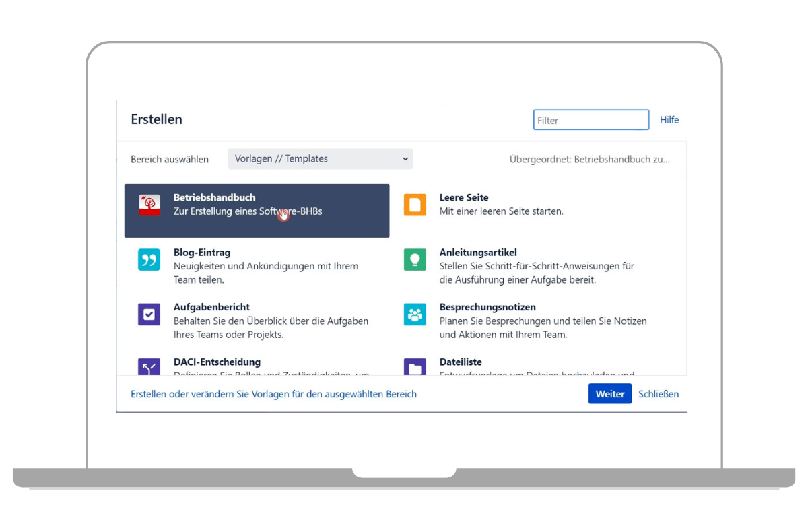The image size is (808, 532).
Task: Select the Blog-Eintrag template description text
Action: click(265, 272)
